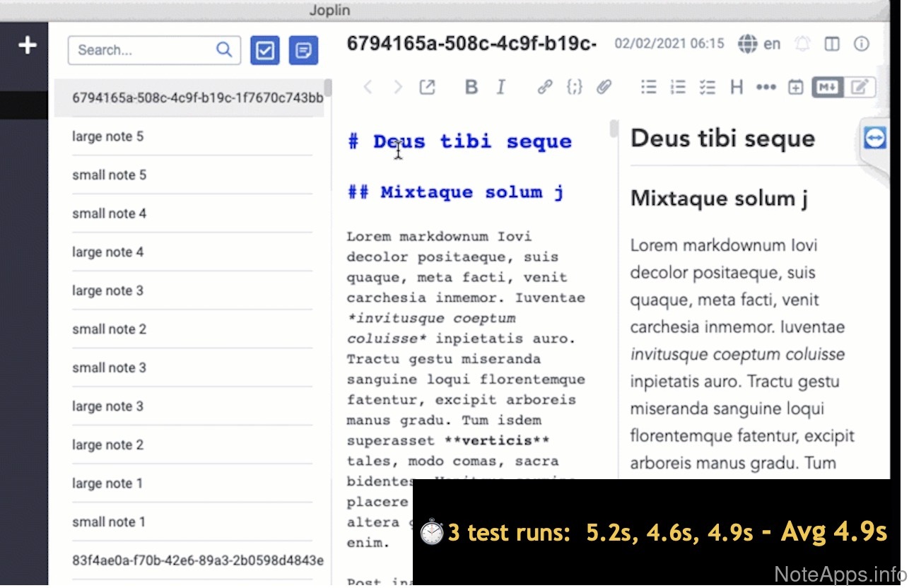Screen dimensions: 909x588
Task: Click the note title field in editor
Action: point(471,44)
